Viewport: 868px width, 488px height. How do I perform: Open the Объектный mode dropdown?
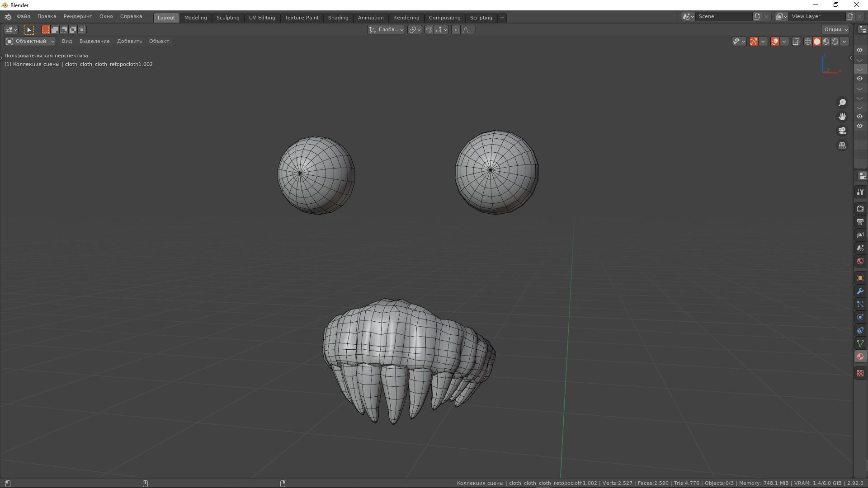(x=30, y=41)
